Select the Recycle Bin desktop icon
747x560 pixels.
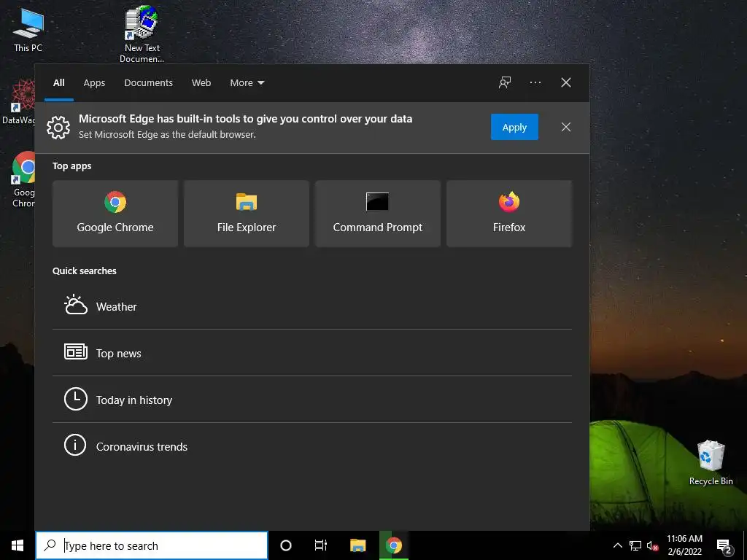point(711,463)
